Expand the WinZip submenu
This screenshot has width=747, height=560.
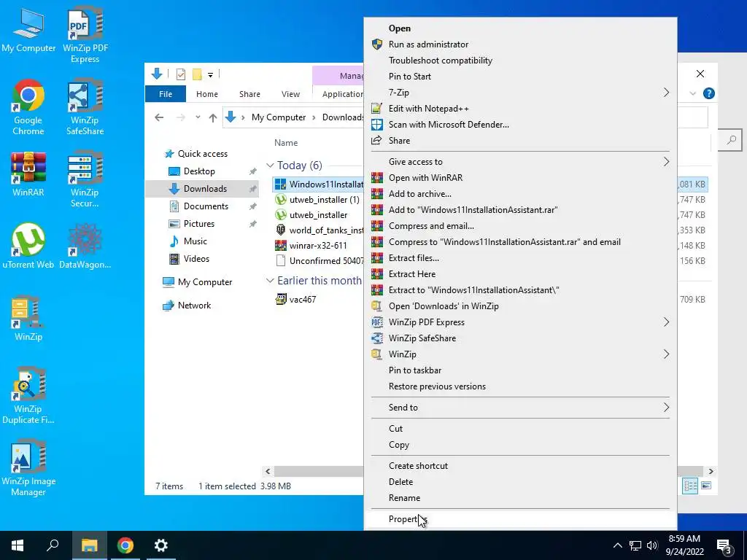[x=520, y=354]
